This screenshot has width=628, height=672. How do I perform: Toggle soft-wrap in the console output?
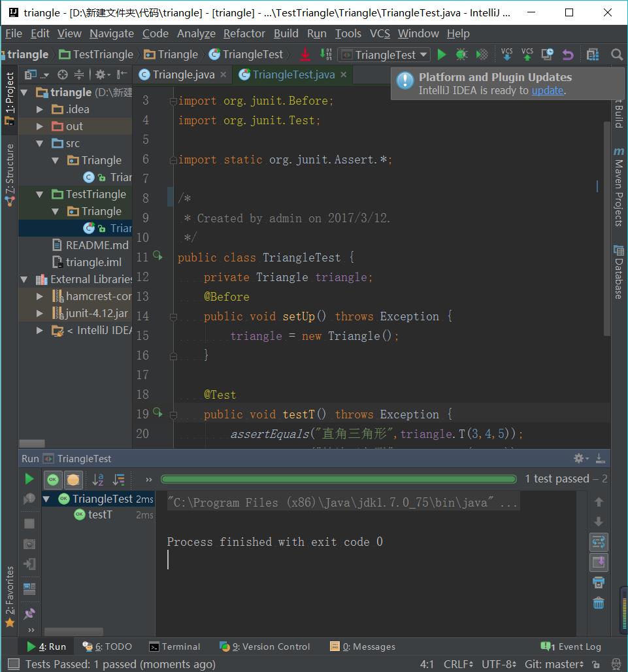coord(599,542)
